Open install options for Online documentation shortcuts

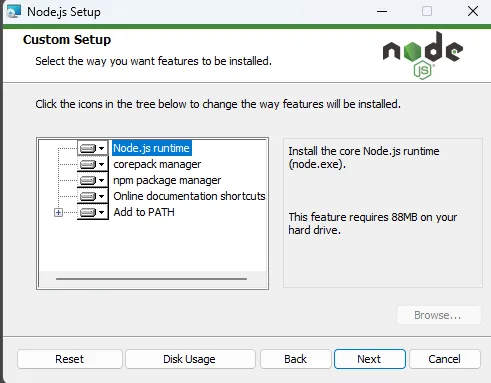click(93, 196)
